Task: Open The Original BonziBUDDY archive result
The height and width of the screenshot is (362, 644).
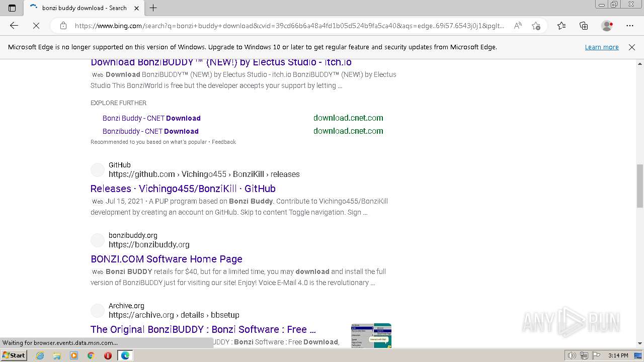Action: pos(203,329)
